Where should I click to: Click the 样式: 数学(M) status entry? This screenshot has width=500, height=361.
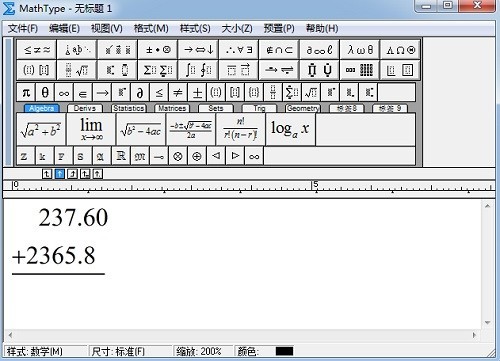click(35, 351)
